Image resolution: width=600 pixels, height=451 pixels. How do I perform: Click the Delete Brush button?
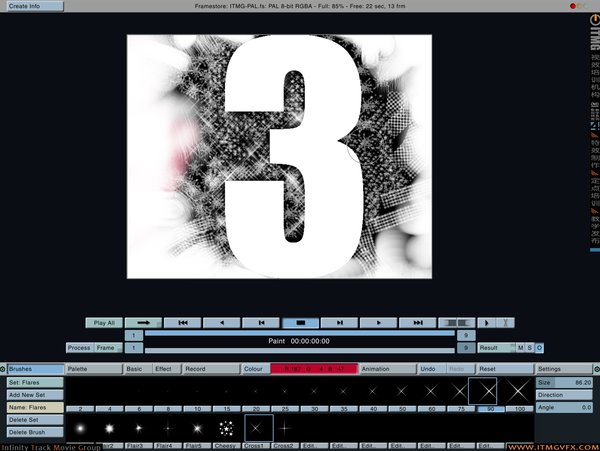pyautogui.click(x=35, y=432)
